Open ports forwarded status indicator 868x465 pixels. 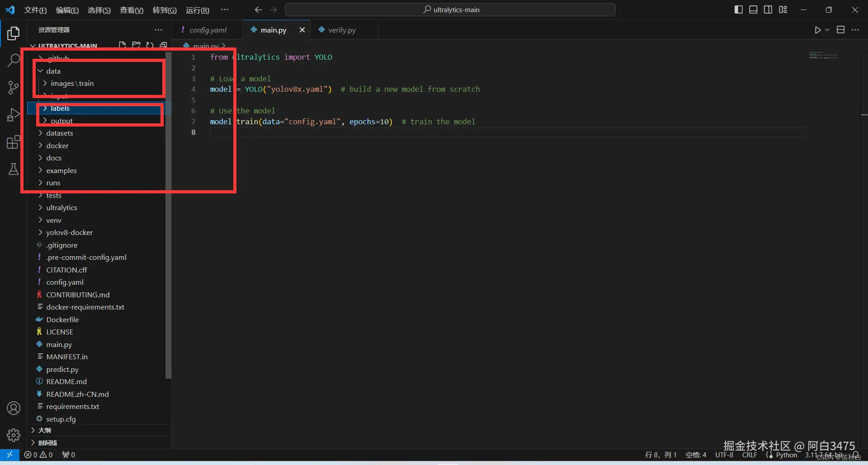[x=69, y=455]
